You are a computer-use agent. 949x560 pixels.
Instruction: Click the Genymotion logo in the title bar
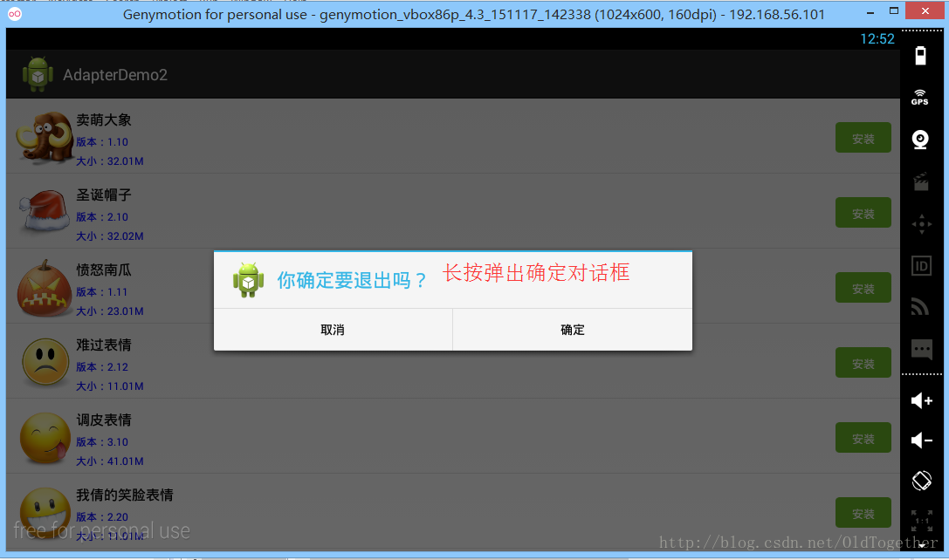click(x=15, y=13)
